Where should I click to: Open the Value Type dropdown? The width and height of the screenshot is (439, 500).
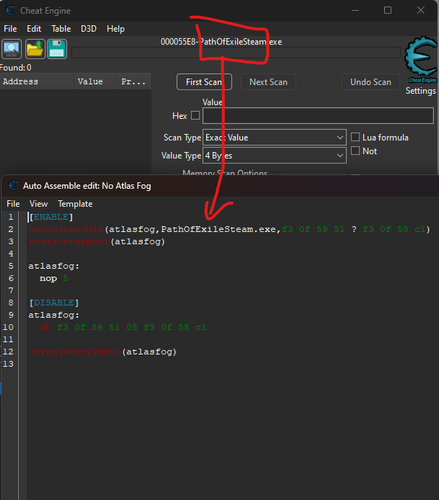(274, 156)
